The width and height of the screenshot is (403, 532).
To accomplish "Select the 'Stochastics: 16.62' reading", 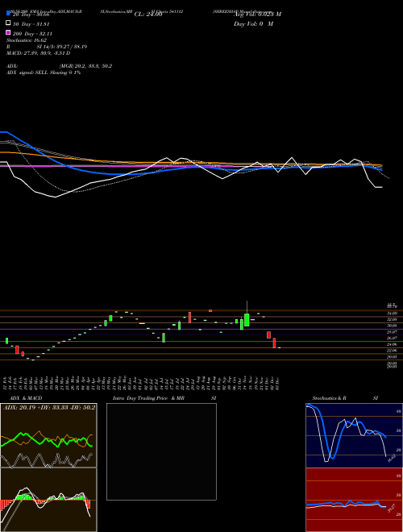I will point(27,40).
